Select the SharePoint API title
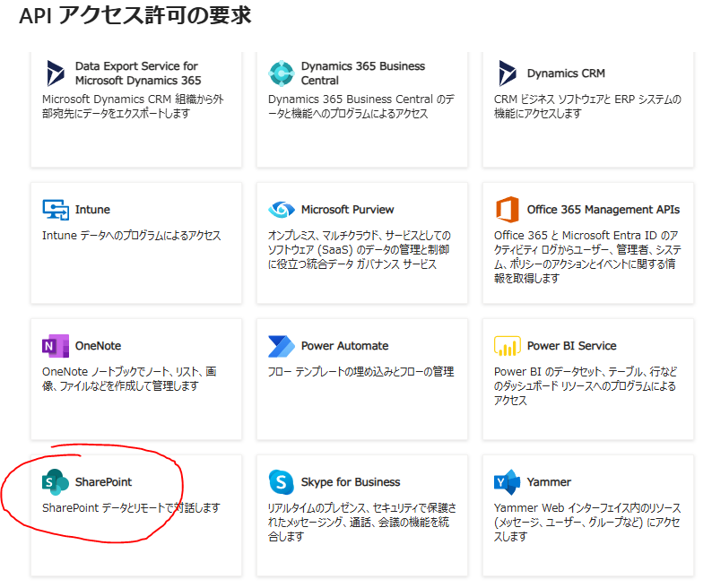The width and height of the screenshot is (712, 588). click(103, 482)
